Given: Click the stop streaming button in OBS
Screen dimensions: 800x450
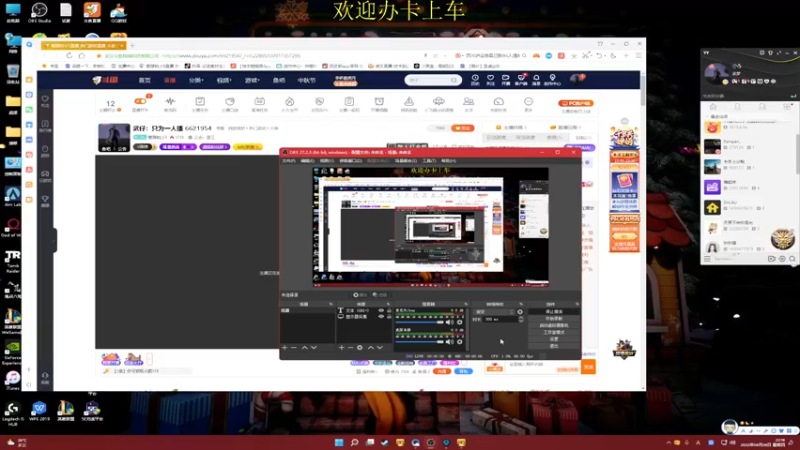Looking at the screenshot, I should [554, 311].
